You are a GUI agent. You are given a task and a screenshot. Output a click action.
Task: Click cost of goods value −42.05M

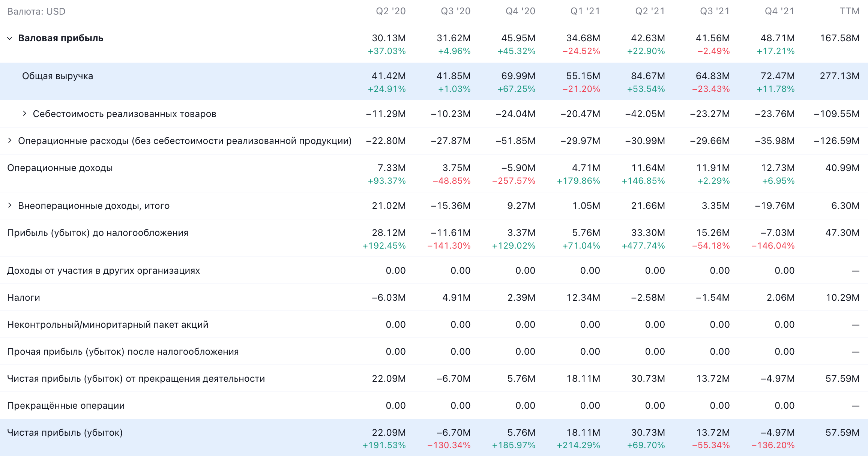(x=645, y=114)
